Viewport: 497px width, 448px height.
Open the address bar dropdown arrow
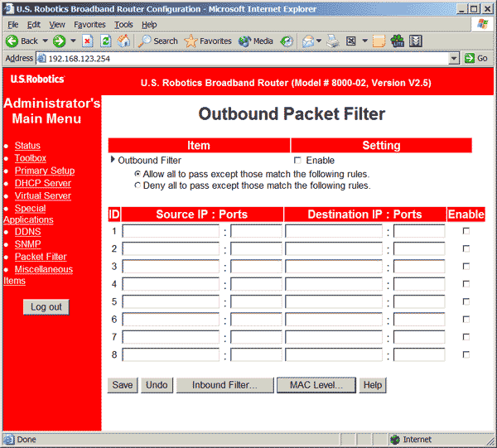click(454, 59)
